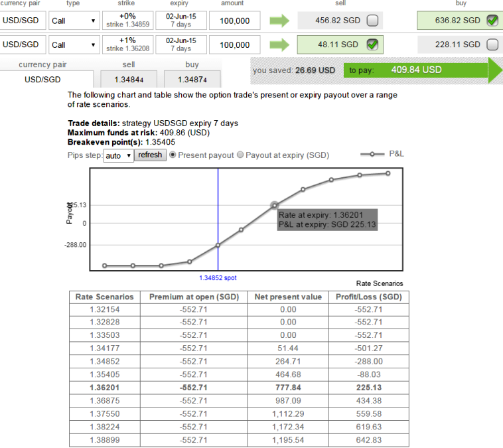The height and width of the screenshot is (448, 503).
Task: Click net present value 264.71 cell
Action: [288, 362]
